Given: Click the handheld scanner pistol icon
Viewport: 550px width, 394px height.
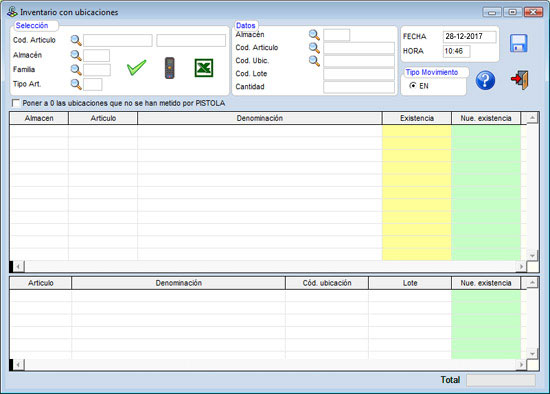Looking at the screenshot, I should [170, 68].
